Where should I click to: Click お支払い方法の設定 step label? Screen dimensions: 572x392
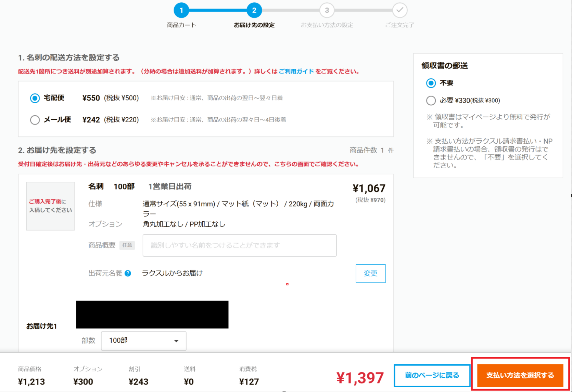[x=327, y=25]
